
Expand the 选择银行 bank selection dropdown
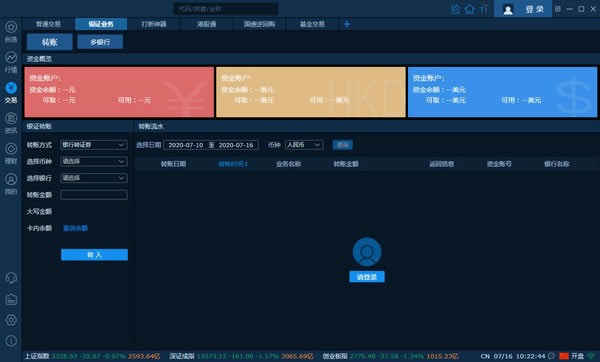[x=94, y=178]
